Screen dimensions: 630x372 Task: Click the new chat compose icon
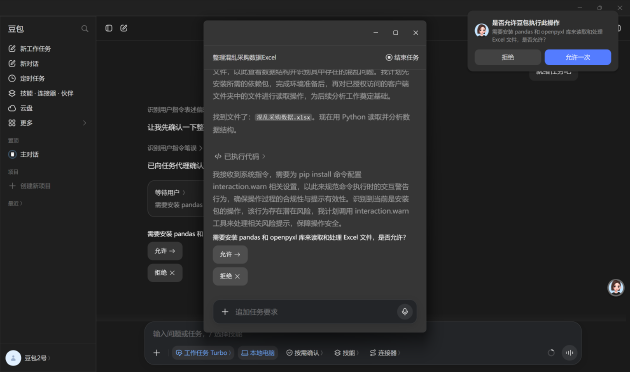[x=123, y=28]
